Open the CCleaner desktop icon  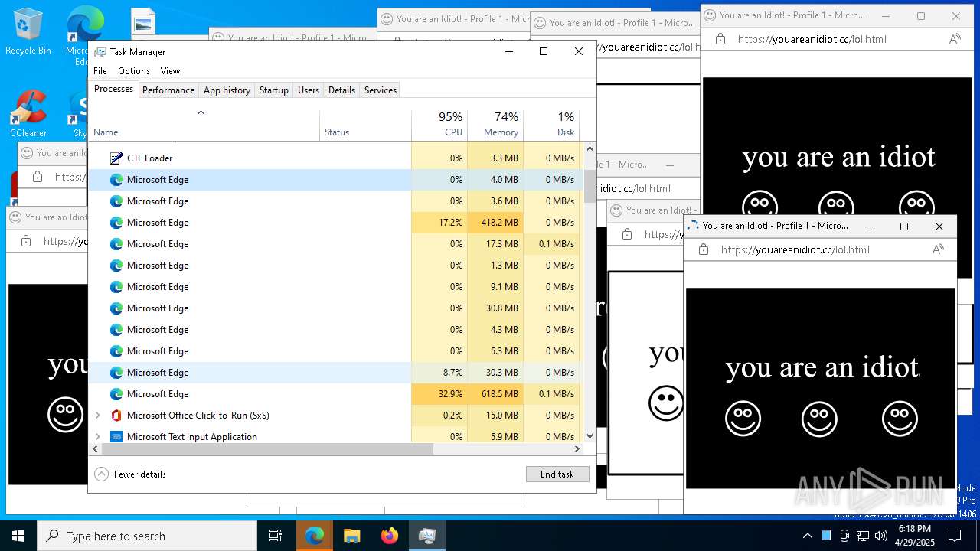(28, 113)
